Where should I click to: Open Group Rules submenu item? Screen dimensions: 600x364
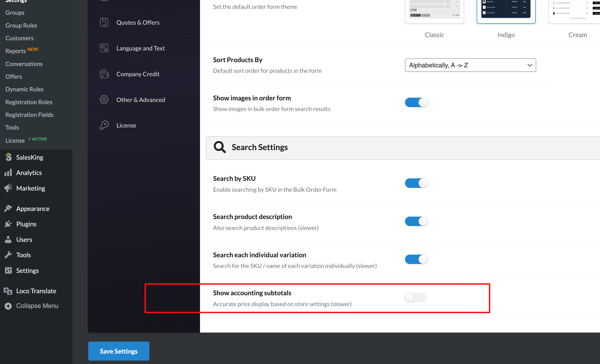coord(21,25)
